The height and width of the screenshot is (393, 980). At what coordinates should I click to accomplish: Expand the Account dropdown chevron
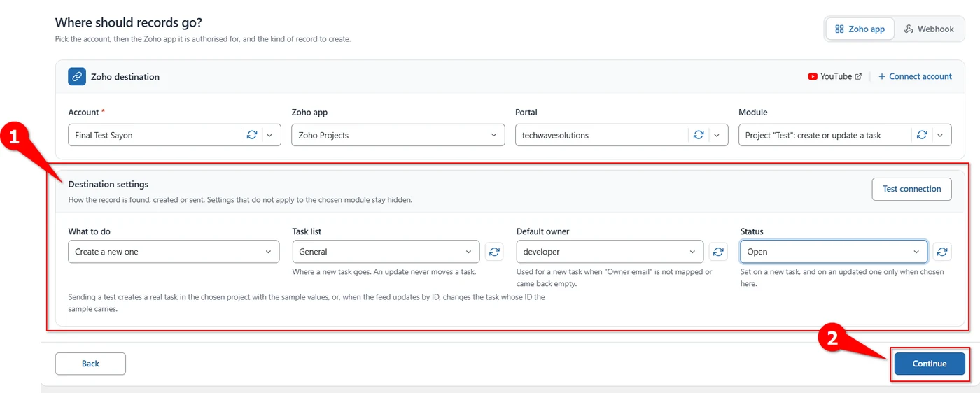pos(270,135)
